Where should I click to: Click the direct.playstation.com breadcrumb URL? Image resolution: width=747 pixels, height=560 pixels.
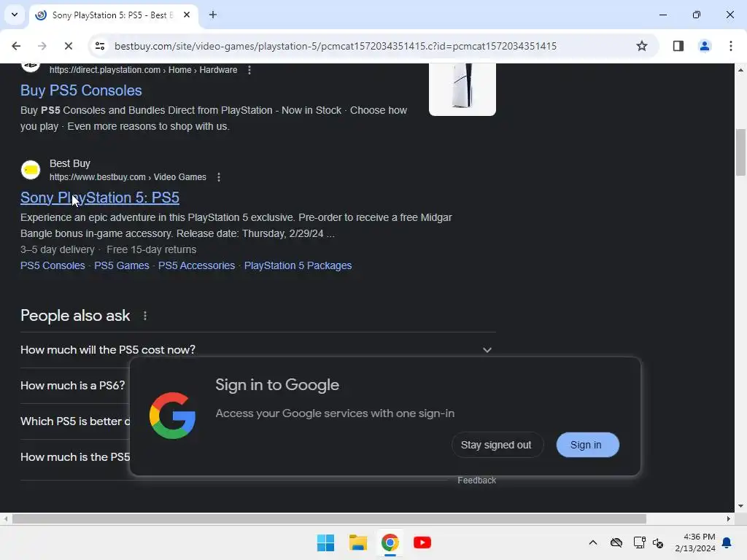(144, 70)
